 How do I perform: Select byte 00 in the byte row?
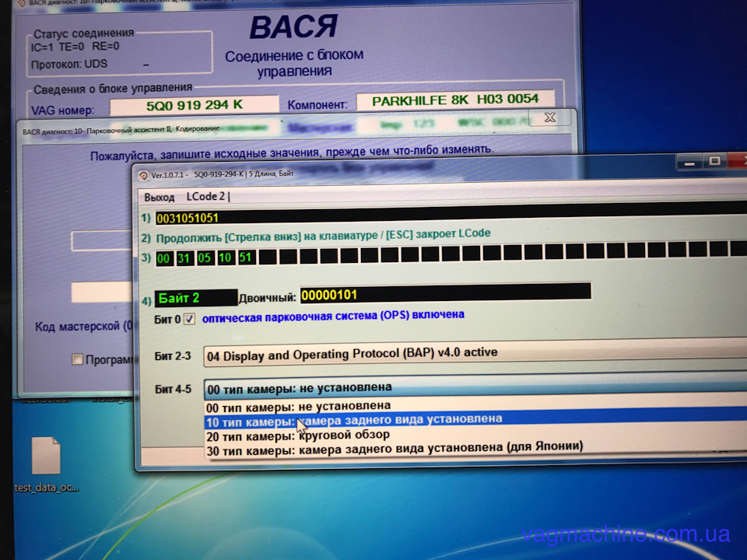163,258
